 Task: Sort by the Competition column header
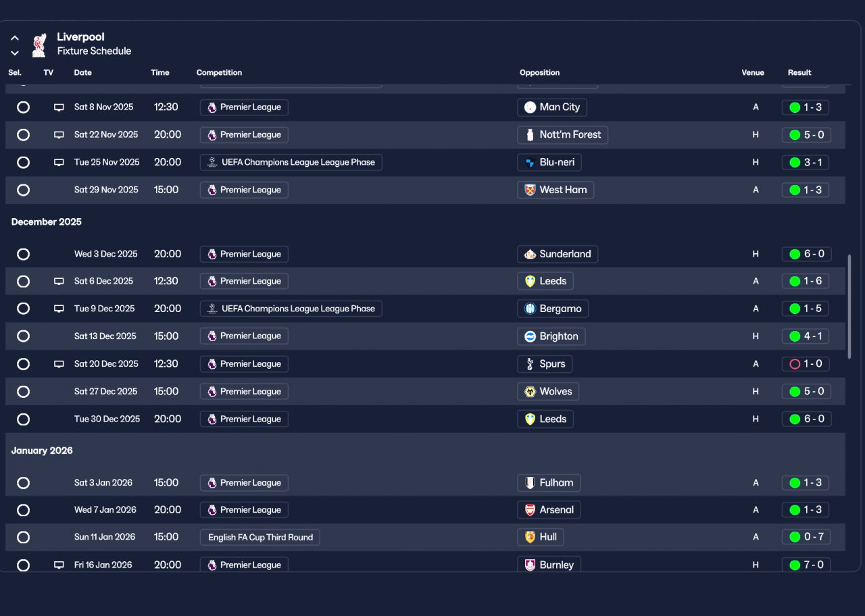(219, 73)
